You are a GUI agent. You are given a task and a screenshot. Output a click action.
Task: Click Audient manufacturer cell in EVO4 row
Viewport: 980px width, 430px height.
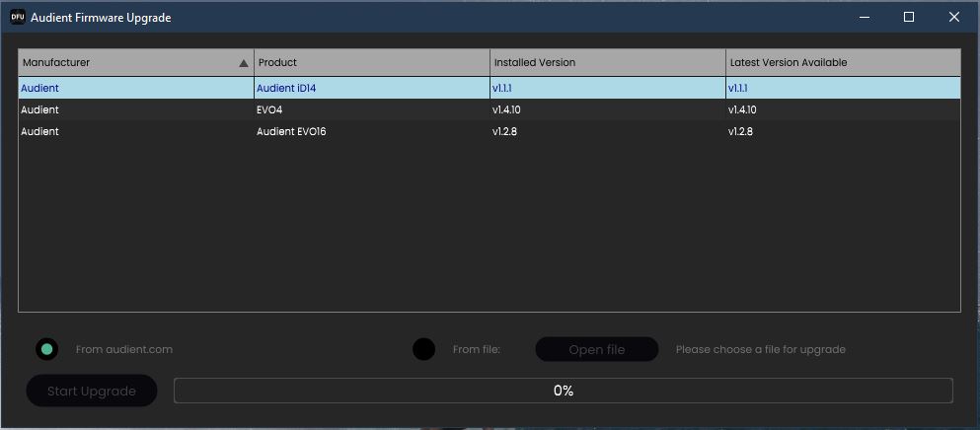[136, 110]
